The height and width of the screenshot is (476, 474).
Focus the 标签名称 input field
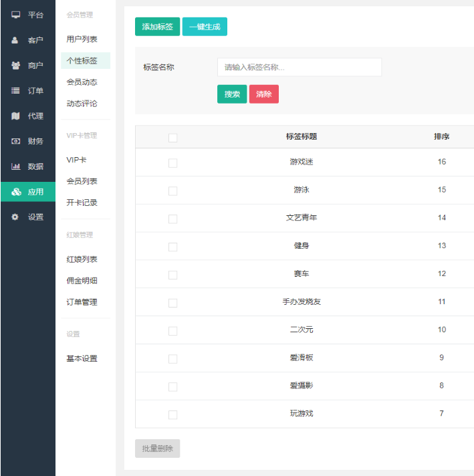[x=300, y=67]
